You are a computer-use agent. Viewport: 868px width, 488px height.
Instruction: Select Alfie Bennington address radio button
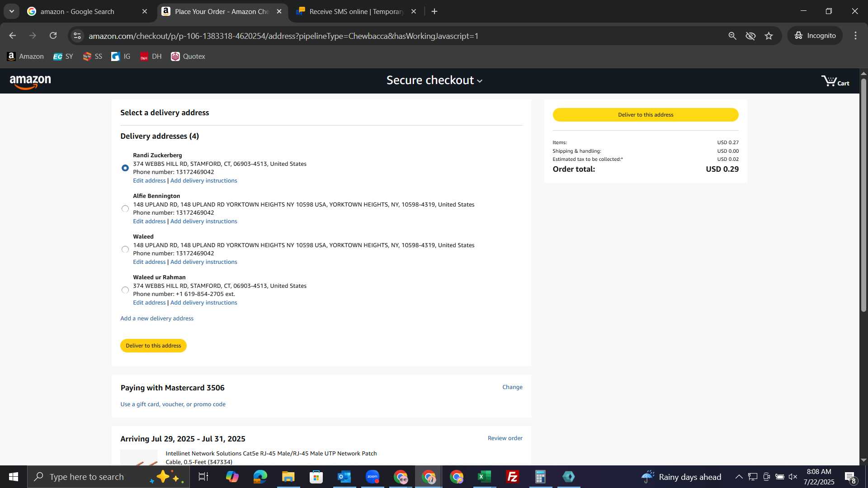(x=125, y=209)
